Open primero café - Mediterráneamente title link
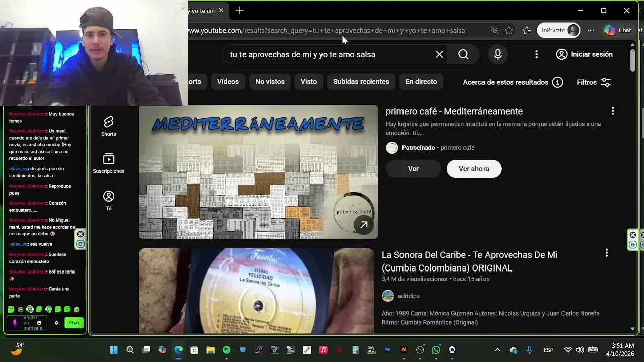The image size is (644, 362). pos(454,111)
